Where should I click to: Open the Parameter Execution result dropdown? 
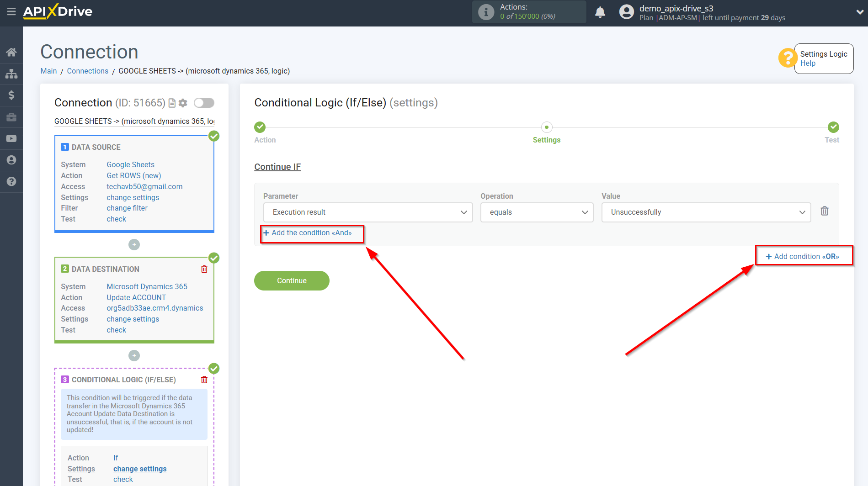368,212
